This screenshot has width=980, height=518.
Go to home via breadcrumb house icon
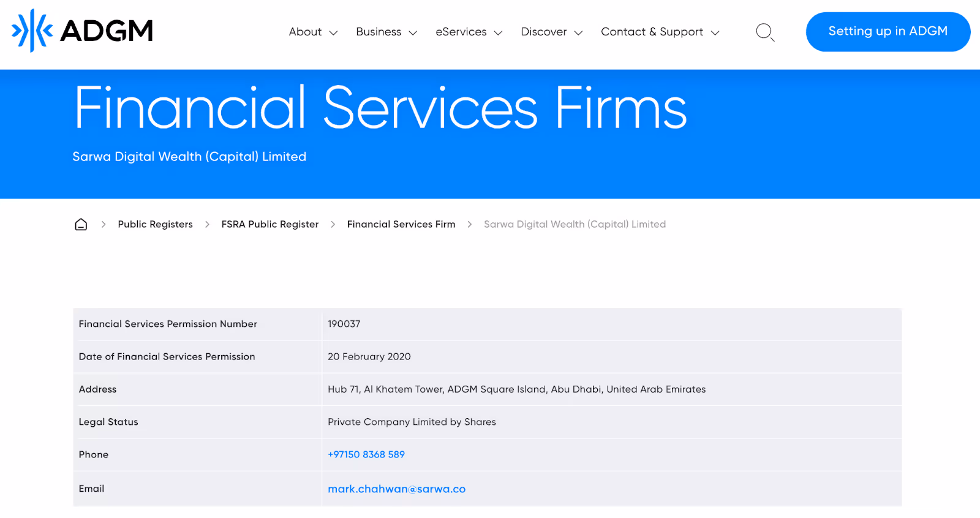pyautogui.click(x=81, y=225)
